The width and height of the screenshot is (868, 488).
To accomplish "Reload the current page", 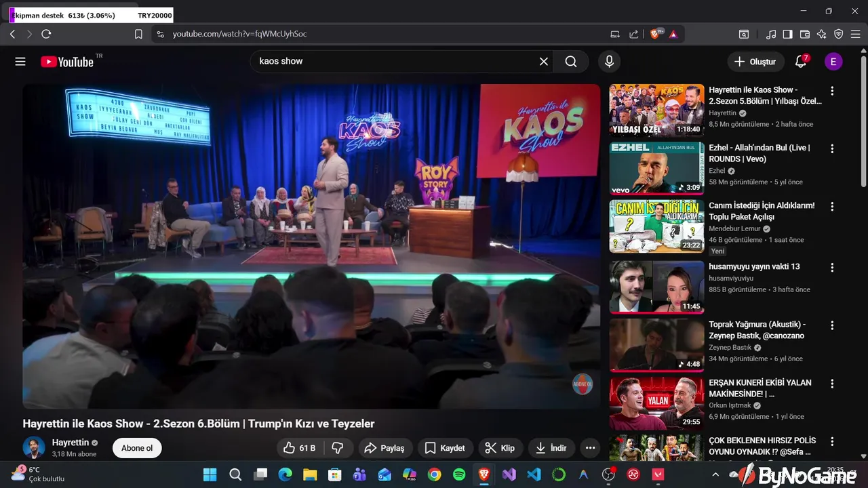I will [x=46, y=34].
